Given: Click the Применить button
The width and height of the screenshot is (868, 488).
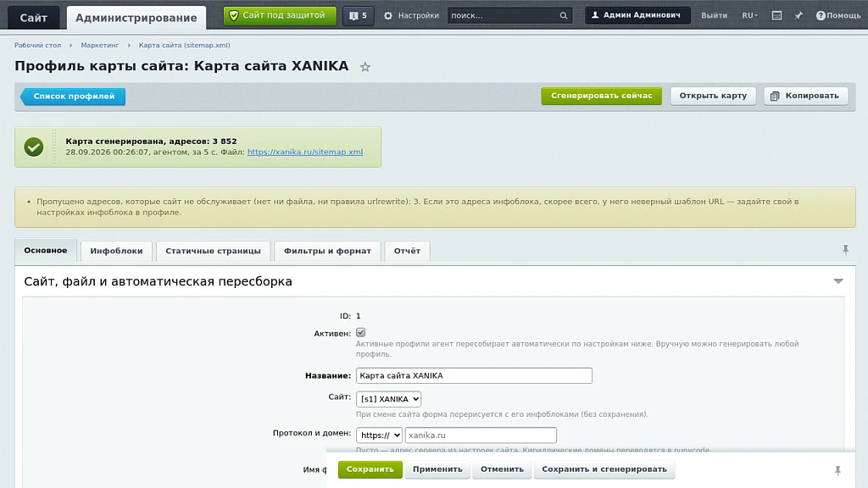Looking at the screenshot, I should click(437, 469).
